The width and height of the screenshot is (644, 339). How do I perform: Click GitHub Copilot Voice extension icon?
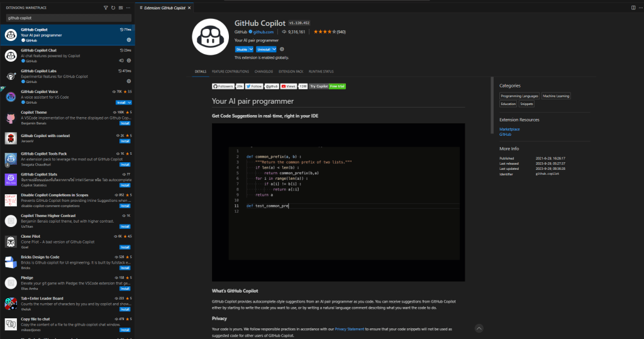[x=11, y=97]
